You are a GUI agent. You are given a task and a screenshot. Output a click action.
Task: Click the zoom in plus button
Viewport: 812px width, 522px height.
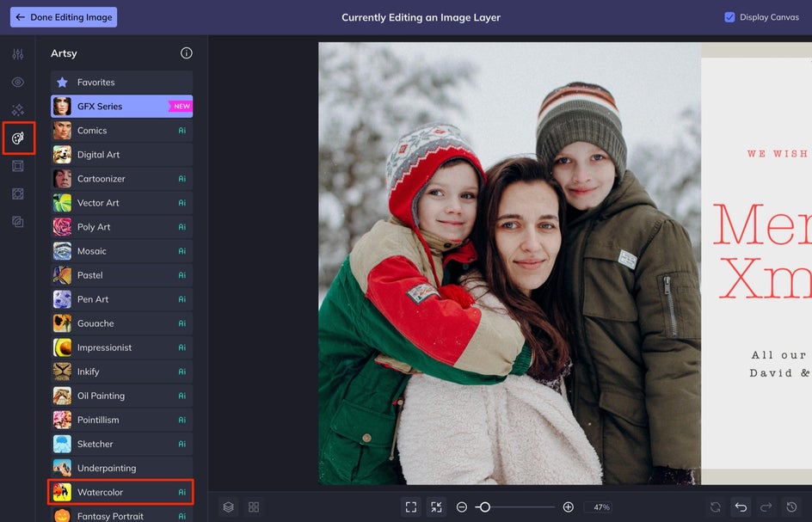(x=569, y=507)
